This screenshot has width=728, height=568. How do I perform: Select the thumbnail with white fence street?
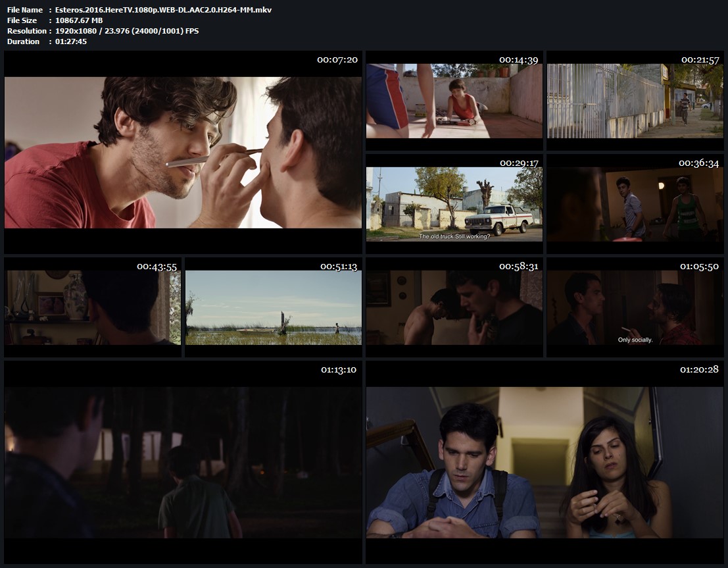(x=635, y=101)
